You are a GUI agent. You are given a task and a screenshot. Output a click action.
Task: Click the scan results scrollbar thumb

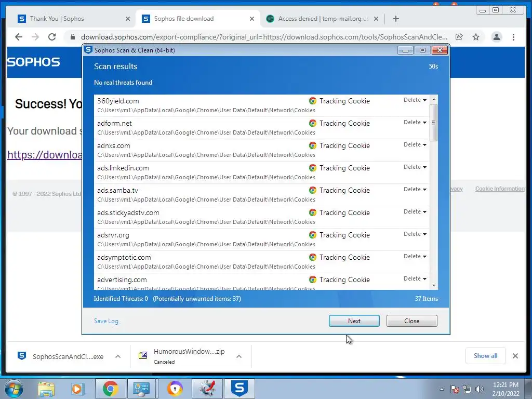pyautogui.click(x=433, y=123)
